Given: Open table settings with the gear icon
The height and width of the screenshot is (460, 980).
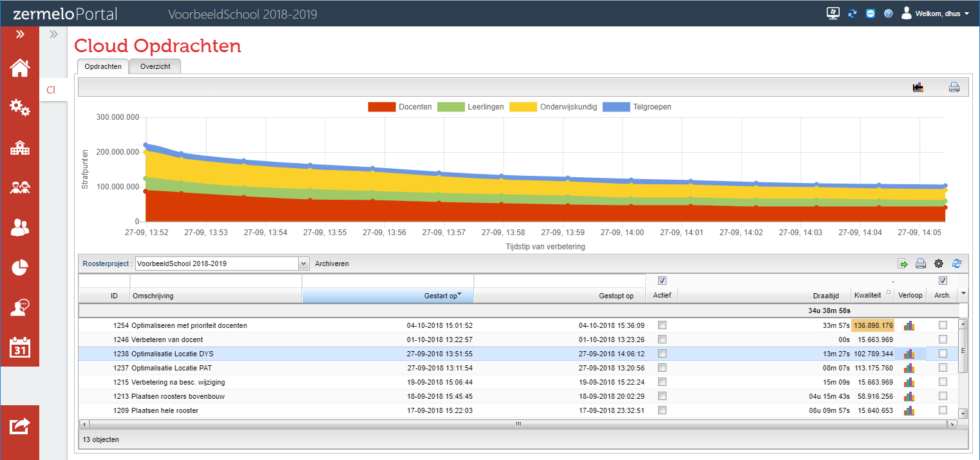Looking at the screenshot, I should pos(939,264).
